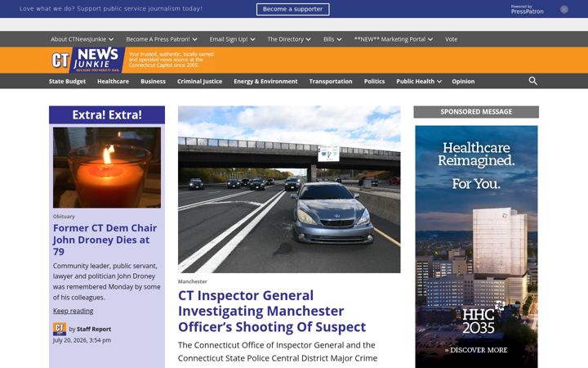
Task: Click the HHC 2035 Discover More ad
Action: pos(476,246)
